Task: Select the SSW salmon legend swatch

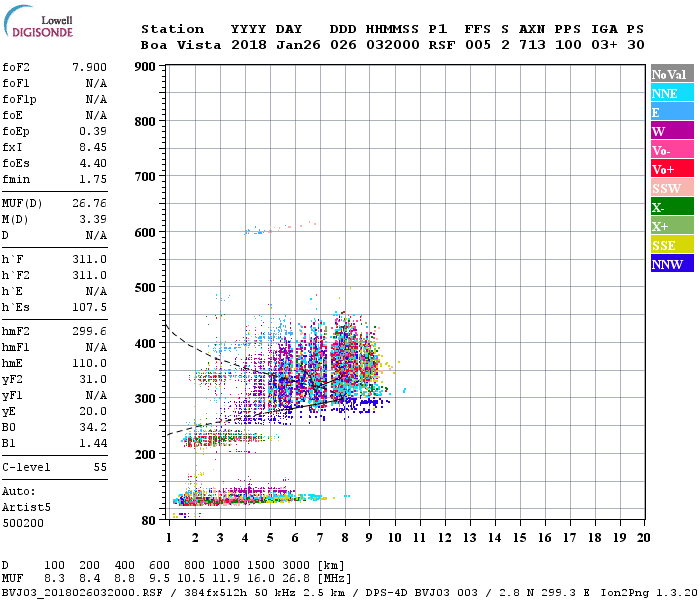Action: (x=672, y=188)
